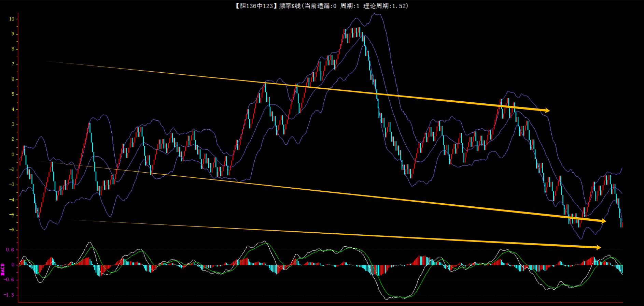Click the 10 label on the price axis
The height and width of the screenshot is (306, 644).
(12, 19)
